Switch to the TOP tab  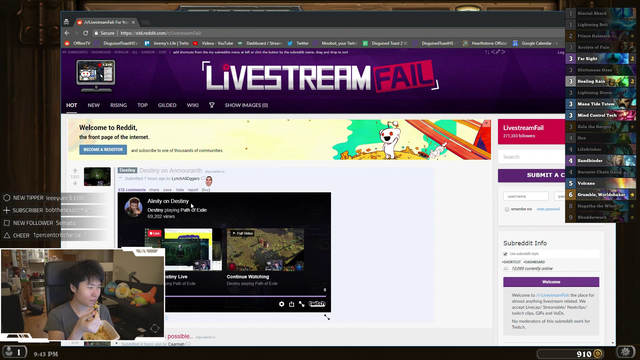pyautogui.click(x=142, y=105)
